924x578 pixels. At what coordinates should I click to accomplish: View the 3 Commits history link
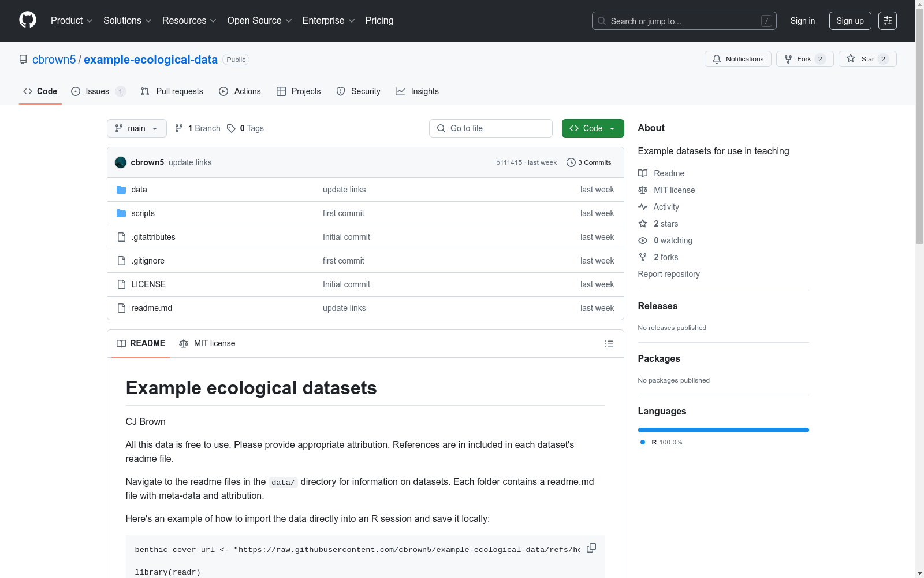point(589,162)
